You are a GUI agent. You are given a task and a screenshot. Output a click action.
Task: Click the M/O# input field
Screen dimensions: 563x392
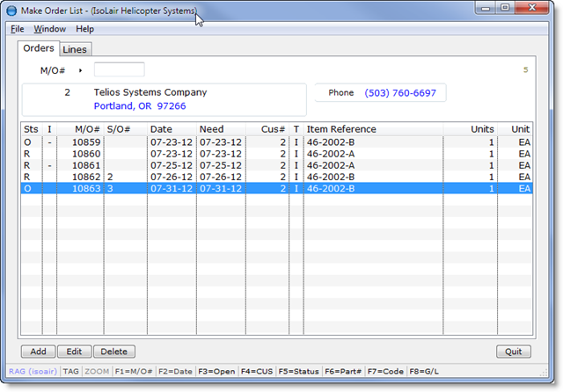pyautogui.click(x=119, y=69)
